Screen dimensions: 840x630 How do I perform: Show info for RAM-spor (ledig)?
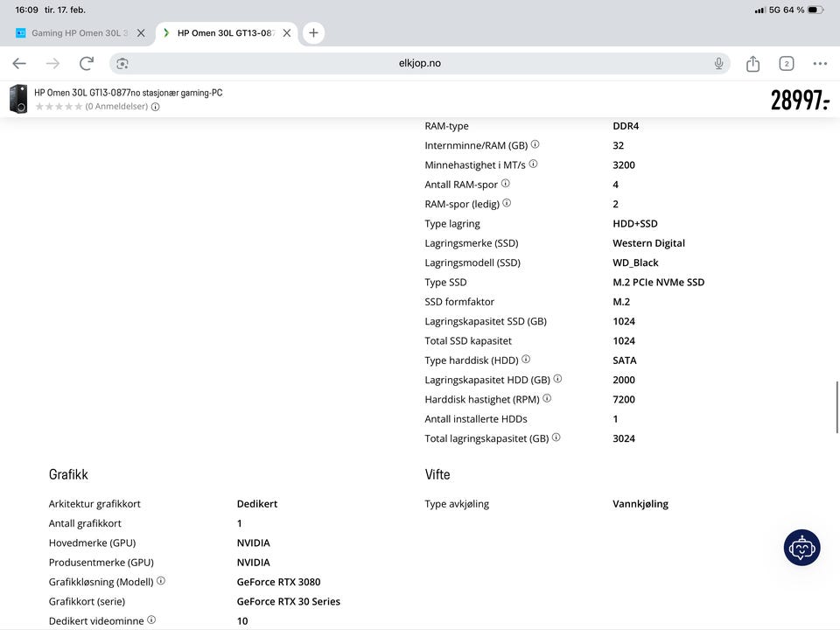(507, 203)
